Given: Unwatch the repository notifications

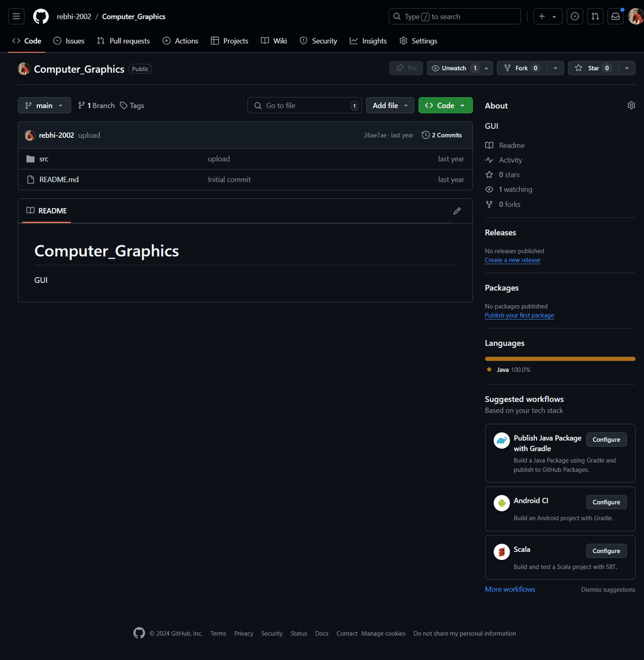Looking at the screenshot, I should [454, 68].
